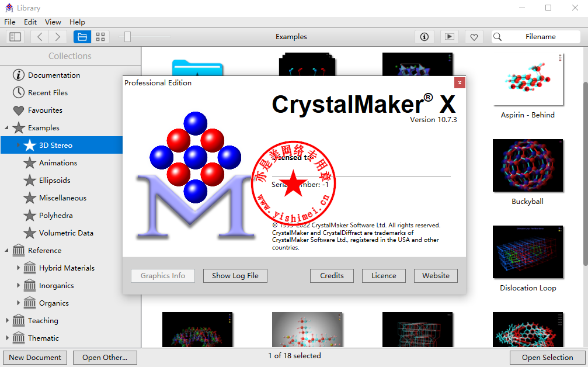Viewport: 588px width, 367px height.
Task: Expand the Hybrid Materials node
Action: click(18, 268)
